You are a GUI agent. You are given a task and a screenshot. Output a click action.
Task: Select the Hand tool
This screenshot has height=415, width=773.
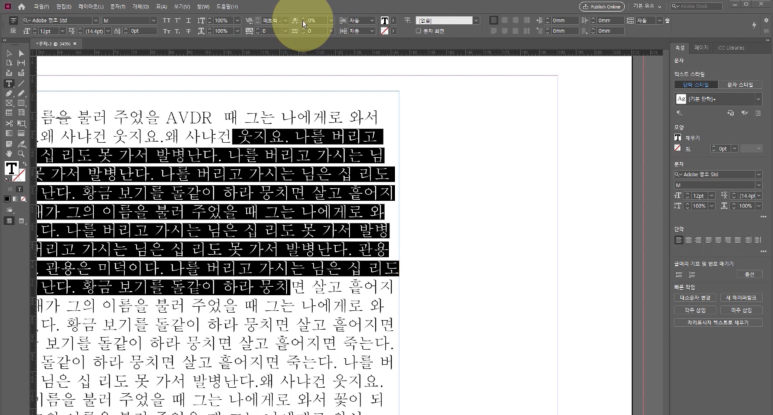click(x=9, y=154)
